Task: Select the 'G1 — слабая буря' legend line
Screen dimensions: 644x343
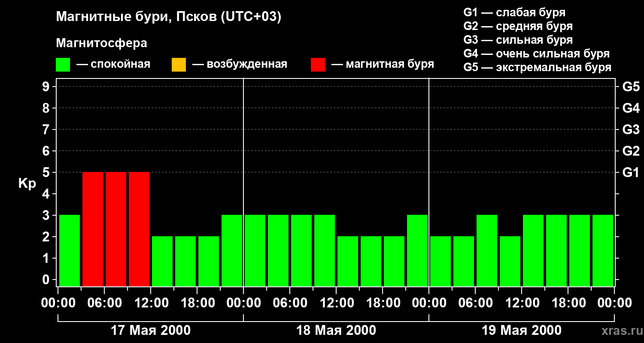Action: tap(514, 12)
